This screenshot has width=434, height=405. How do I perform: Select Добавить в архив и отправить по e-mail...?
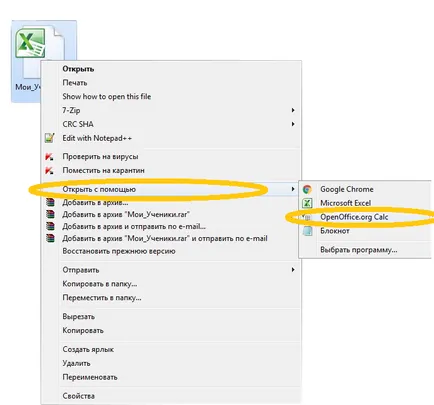point(134,227)
